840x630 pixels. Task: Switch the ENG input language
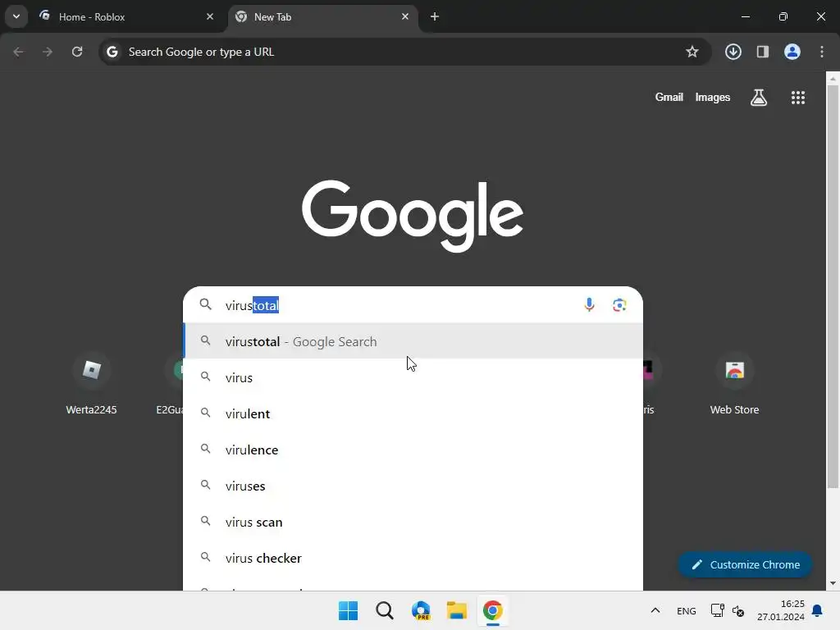[687, 610]
